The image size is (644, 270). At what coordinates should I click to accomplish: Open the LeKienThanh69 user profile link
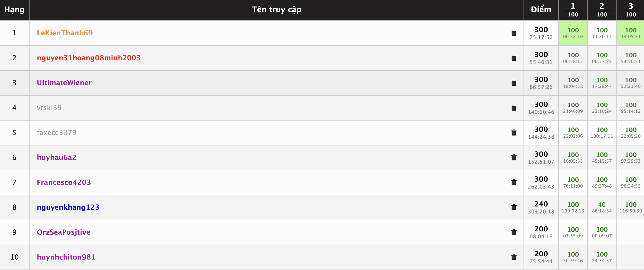click(x=65, y=33)
